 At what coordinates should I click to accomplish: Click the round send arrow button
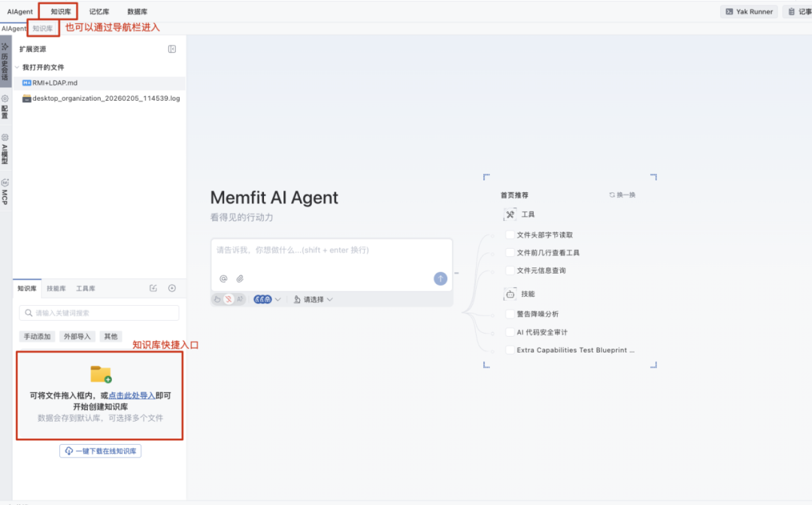[440, 279]
